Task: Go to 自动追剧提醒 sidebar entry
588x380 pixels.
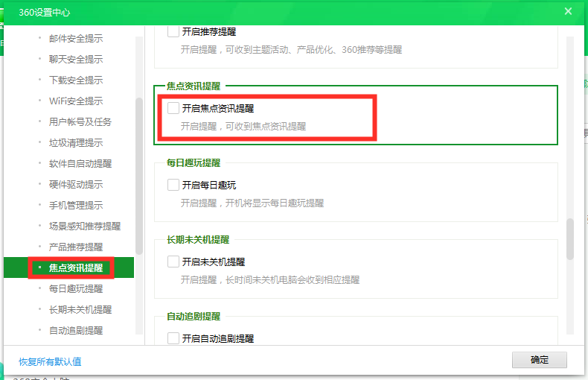Action: 76,330
